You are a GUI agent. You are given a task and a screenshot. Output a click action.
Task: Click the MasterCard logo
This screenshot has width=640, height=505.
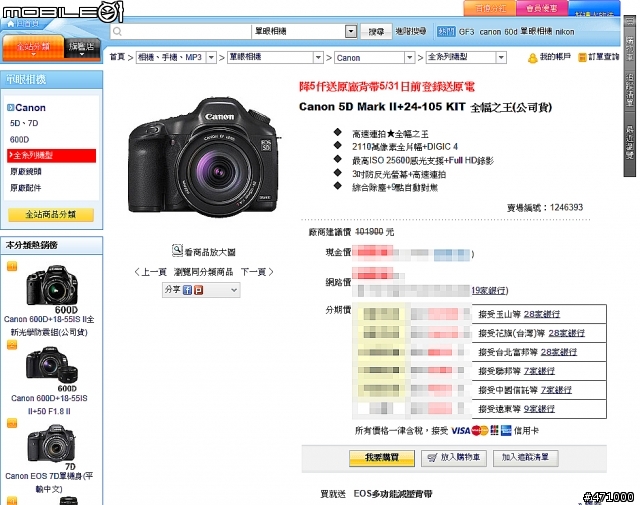pyautogui.click(x=480, y=431)
